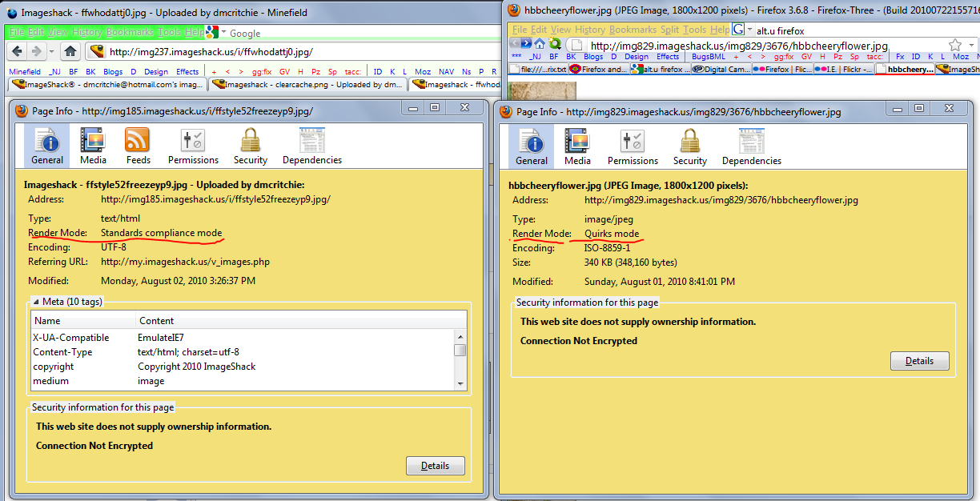Click the 'alt.u firefox' search field
Screen dimensions: 980x501
click(867, 30)
